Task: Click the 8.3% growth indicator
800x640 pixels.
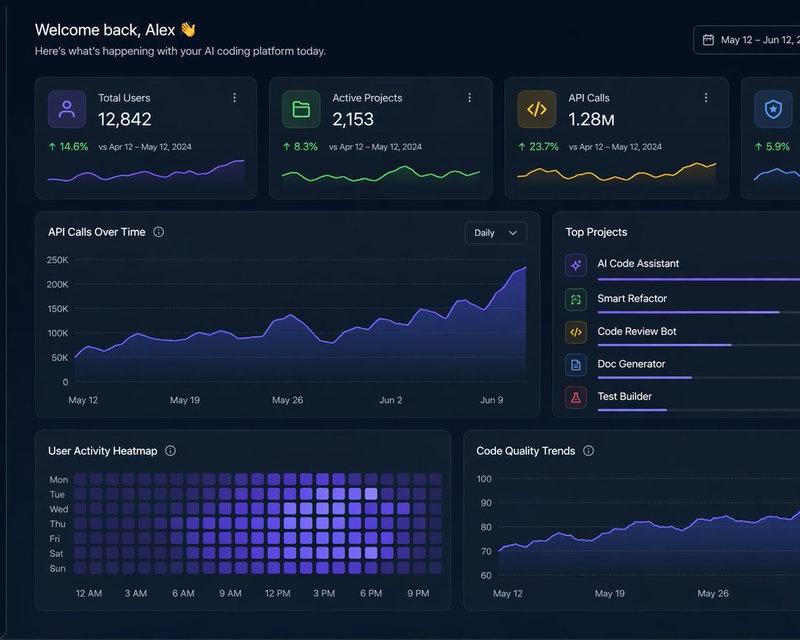Action: coord(301,146)
